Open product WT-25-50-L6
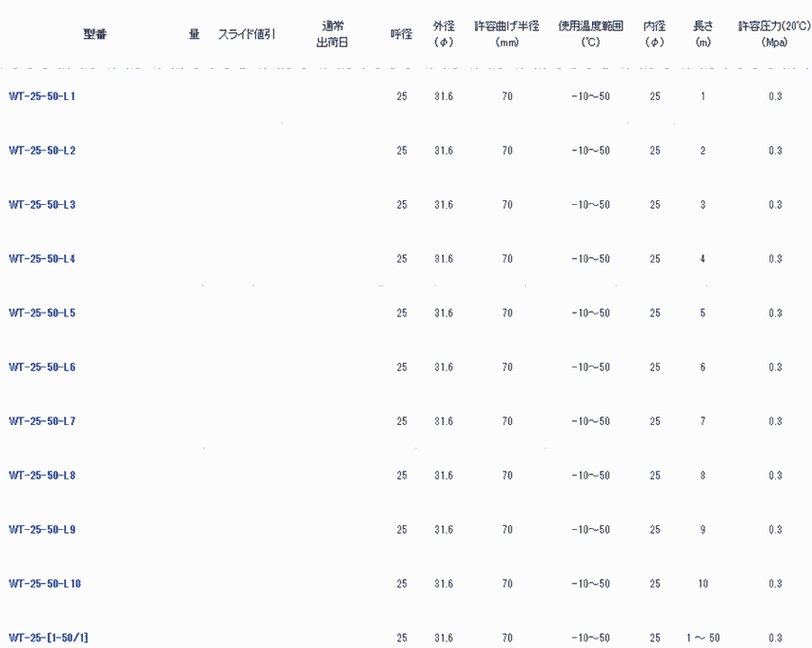 [x=42, y=367]
